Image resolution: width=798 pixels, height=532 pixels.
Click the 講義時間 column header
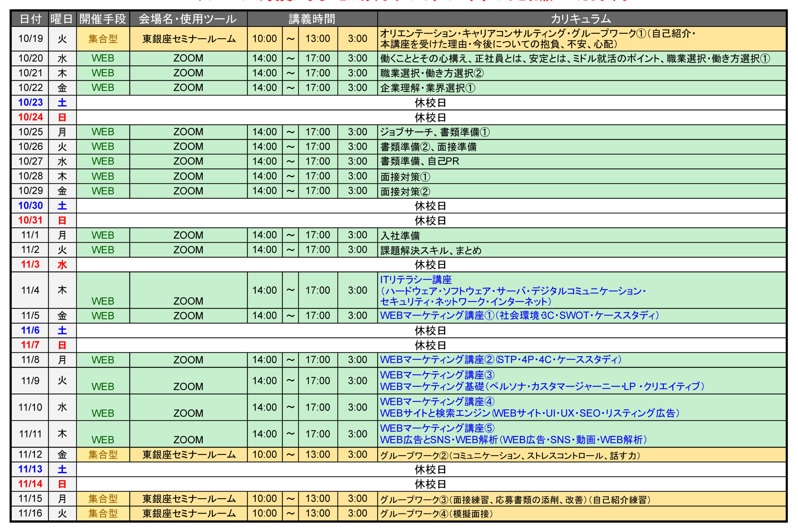312,19
